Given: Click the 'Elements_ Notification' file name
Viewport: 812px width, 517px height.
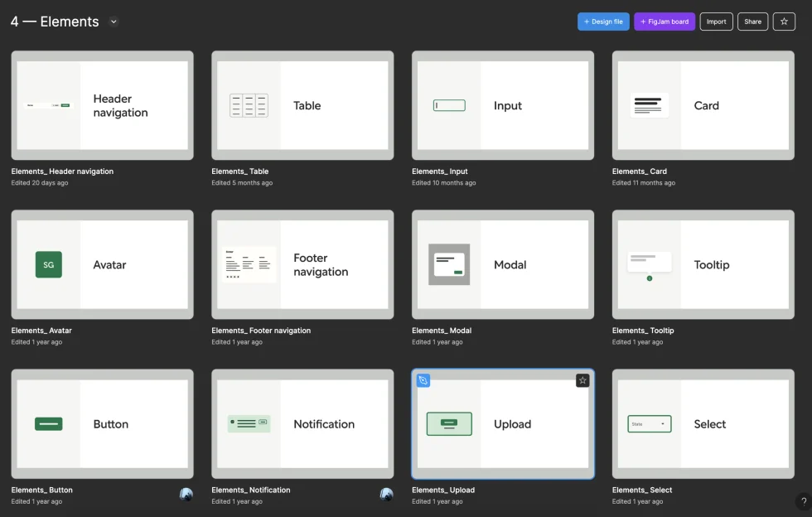Looking at the screenshot, I should coord(250,490).
